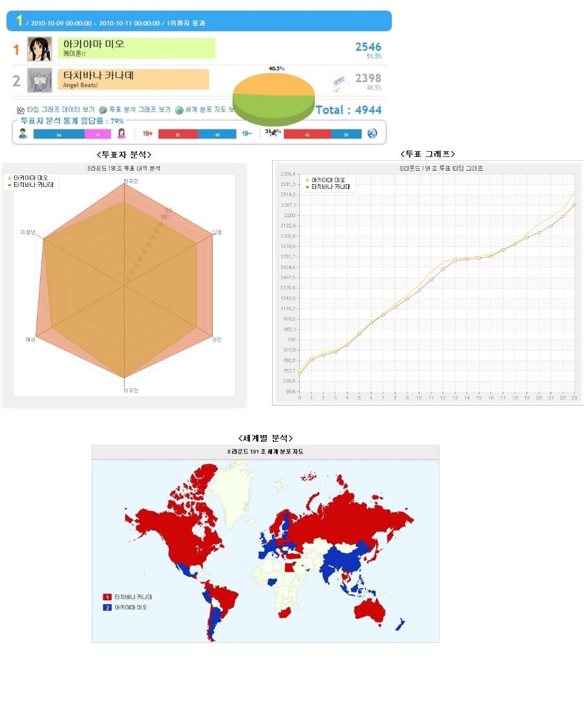The image size is (588, 710).
Task: Click the red 19+ bar segment showing 51
Action: [178, 134]
